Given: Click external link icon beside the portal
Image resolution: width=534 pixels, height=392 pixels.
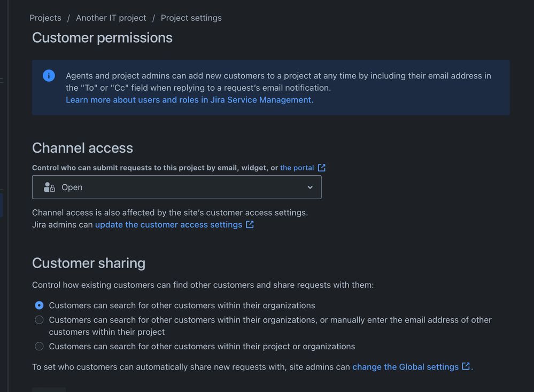Looking at the screenshot, I should pos(322,168).
